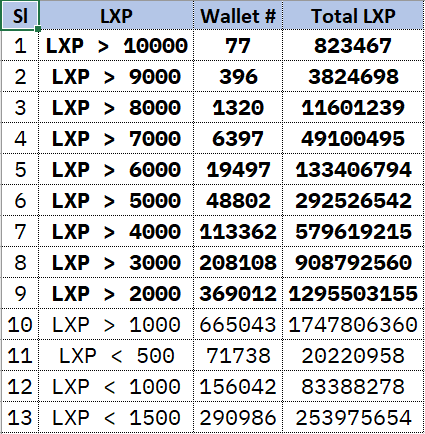425x434 pixels.
Task: Click the cell LXP > 1000 in row 10
Action: (116, 324)
